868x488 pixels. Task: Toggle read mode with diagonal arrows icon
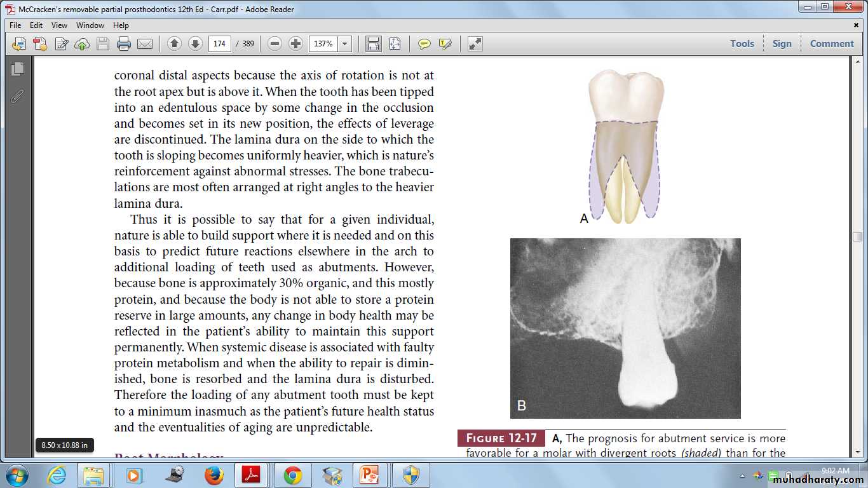tap(475, 44)
